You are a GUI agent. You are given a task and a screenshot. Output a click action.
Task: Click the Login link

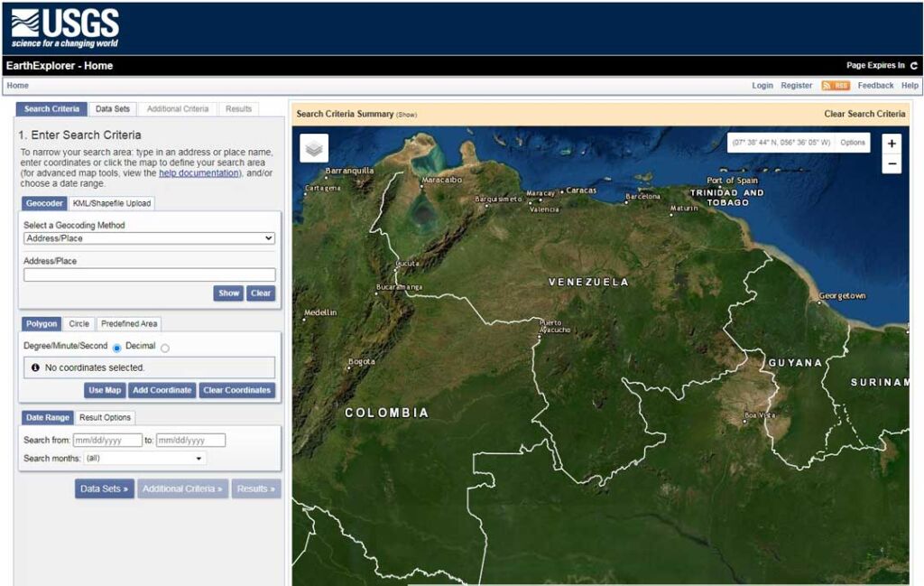[762, 85]
